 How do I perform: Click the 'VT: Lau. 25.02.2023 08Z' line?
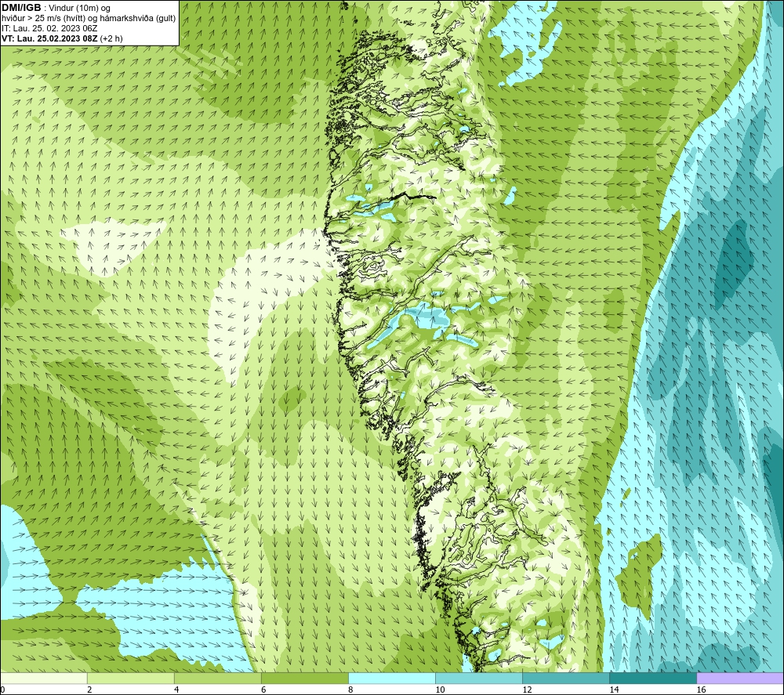(49, 38)
